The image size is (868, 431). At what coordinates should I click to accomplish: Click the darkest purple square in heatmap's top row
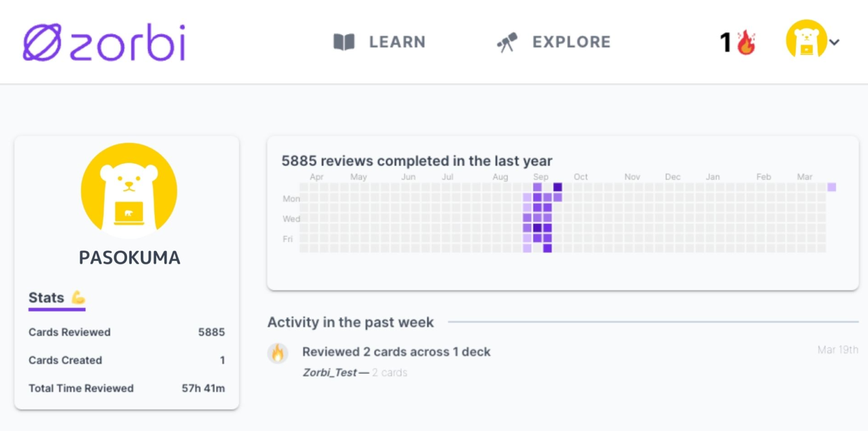pos(558,187)
